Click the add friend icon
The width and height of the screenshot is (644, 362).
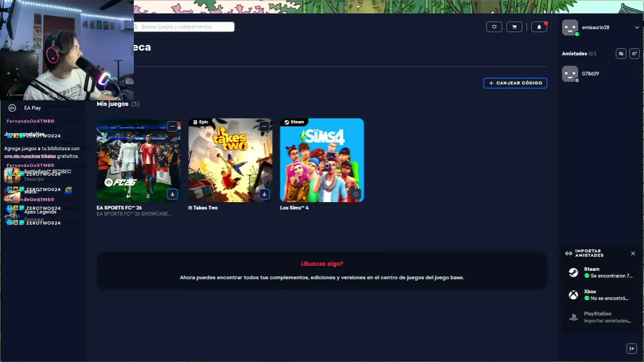pos(634,54)
